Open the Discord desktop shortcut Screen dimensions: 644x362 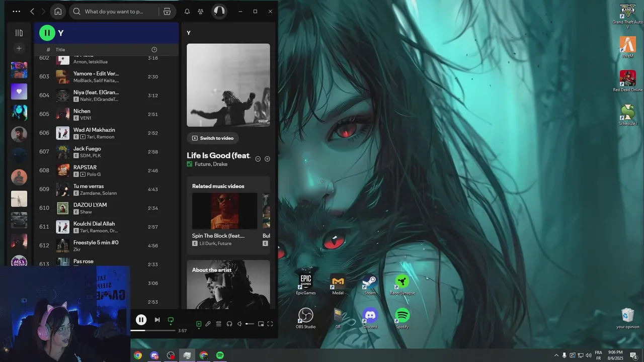click(370, 318)
